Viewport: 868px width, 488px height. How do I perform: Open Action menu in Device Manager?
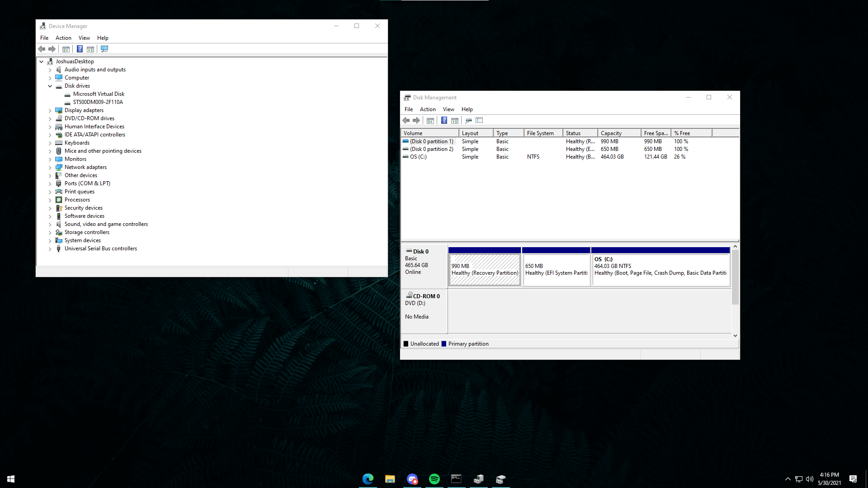[x=63, y=38]
